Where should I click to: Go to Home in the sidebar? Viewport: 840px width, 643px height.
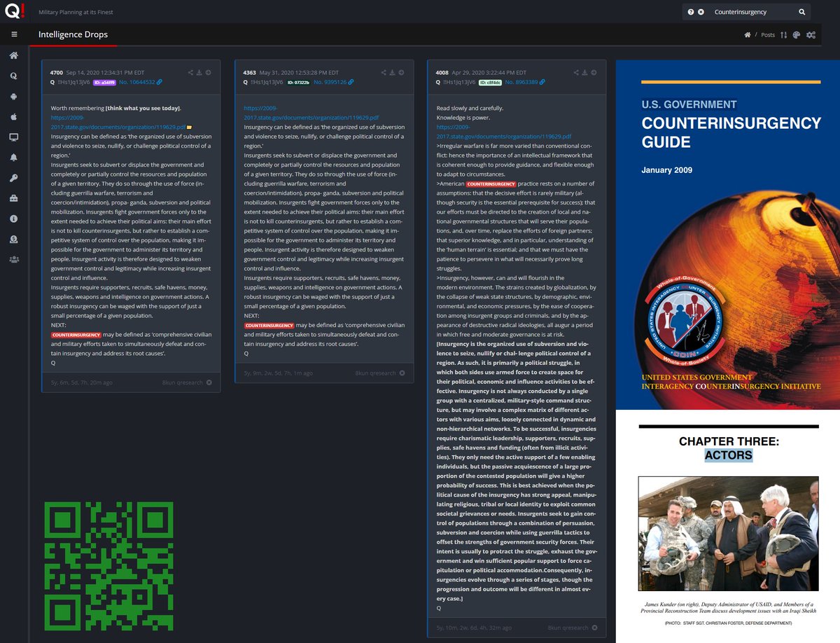coord(14,56)
